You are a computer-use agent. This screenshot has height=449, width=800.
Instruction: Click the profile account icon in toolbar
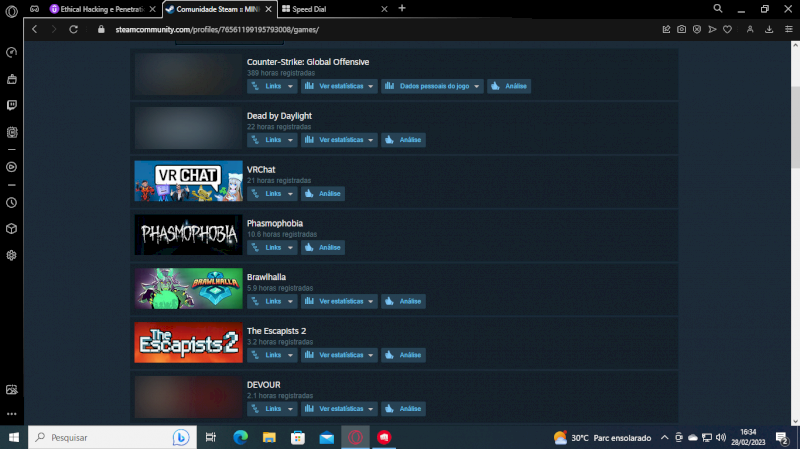click(750, 30)
